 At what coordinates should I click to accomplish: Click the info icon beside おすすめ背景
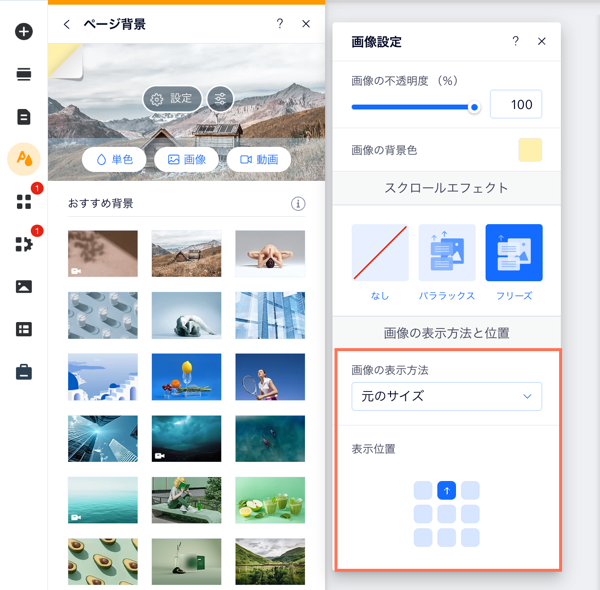(298, 204)
